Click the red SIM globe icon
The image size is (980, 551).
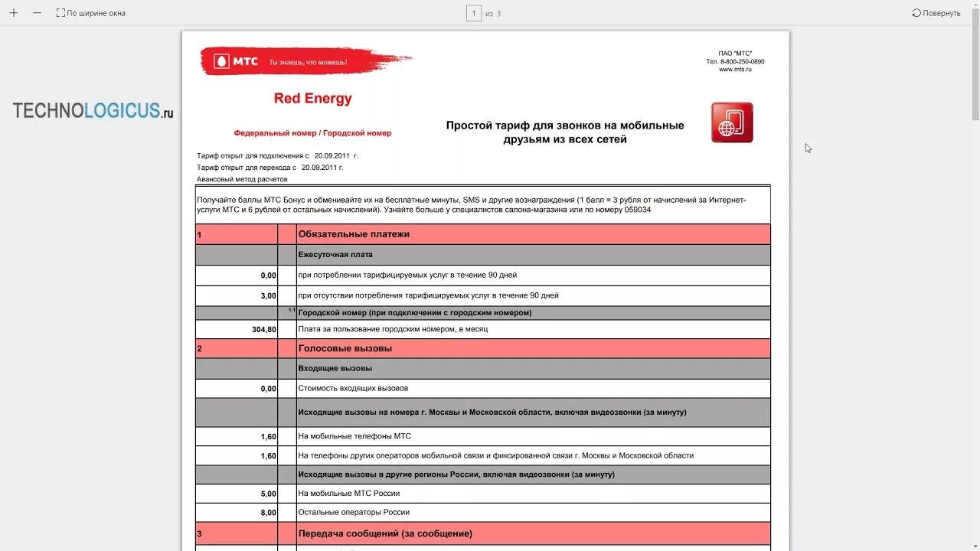[732, 122]
